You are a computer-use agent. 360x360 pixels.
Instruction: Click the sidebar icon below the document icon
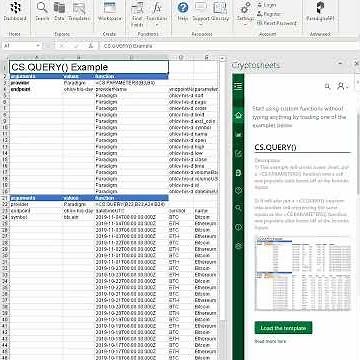click(238, 190)
